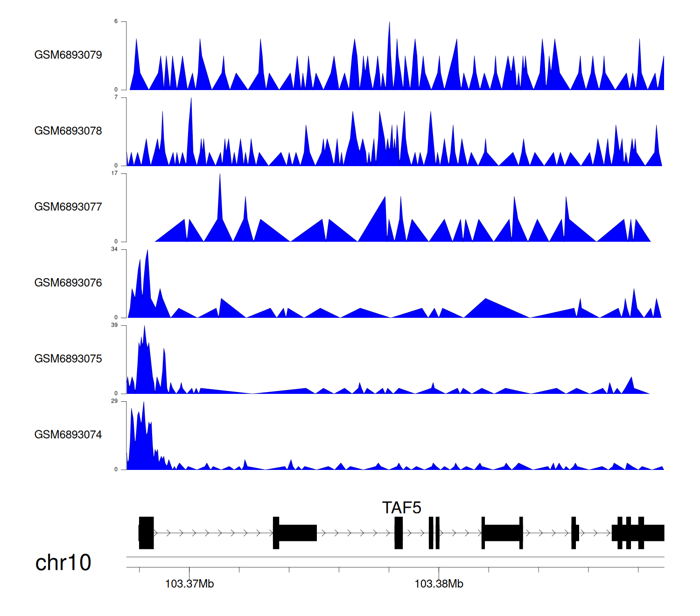The height and width of the screenshot is (616, 700).
Task: Click the y-axis maximum value 17
Action: (x=114, y=173)
